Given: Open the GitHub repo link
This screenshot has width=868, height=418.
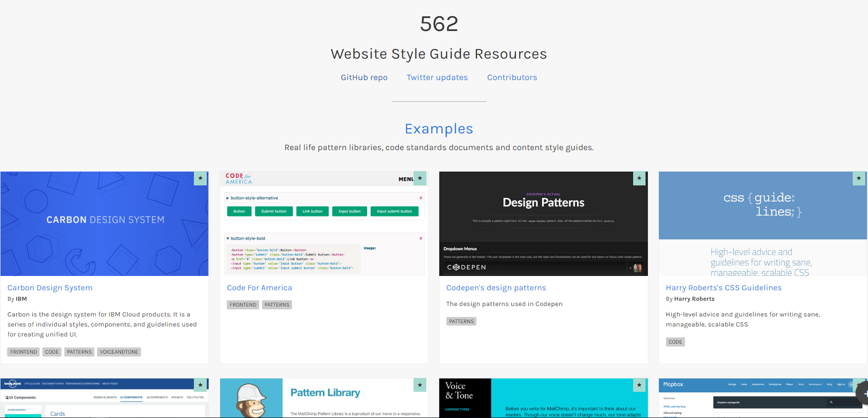Looking at the screenshot, I should (x=364, y=77).
